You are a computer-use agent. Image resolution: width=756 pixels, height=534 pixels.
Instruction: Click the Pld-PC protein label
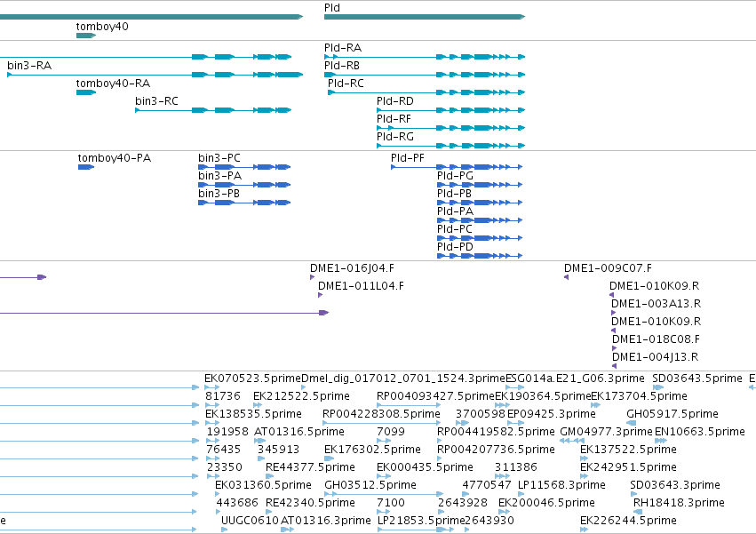pyautogui.click(x=455, y=229)
